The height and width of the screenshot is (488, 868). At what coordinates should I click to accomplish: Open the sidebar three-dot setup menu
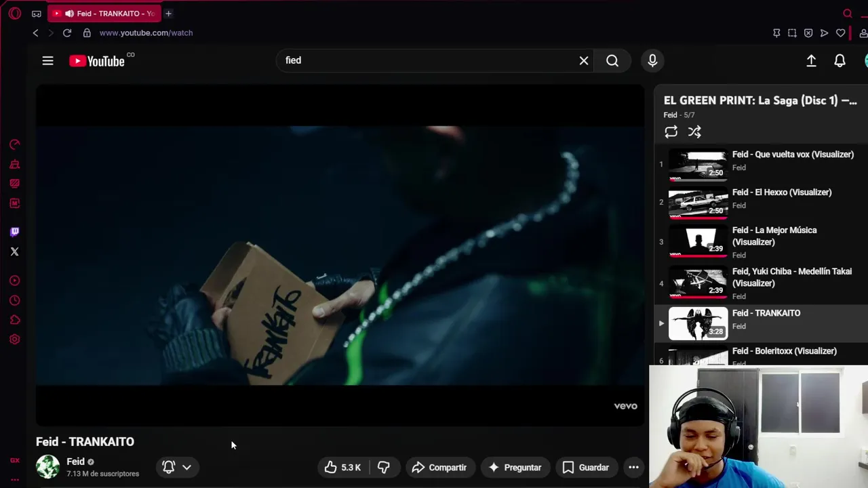pos(14,479)
